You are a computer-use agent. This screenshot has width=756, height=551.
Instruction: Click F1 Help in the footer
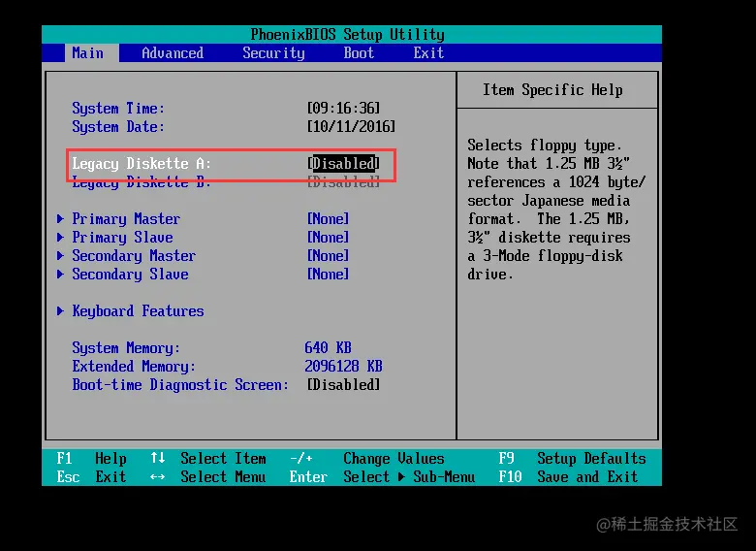pyautogui.click(x=92, y=459)
